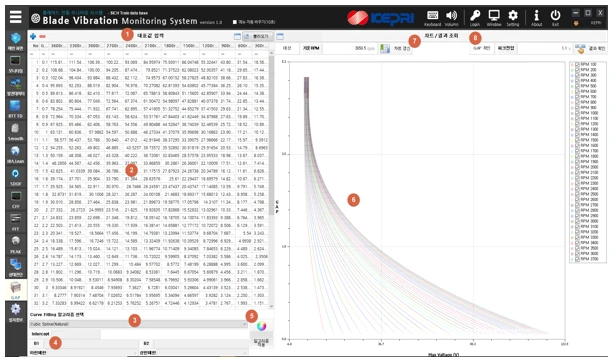This screenshot has width=616, height=363.
Task: Open the bottom gear settings sidebar icon
Action: (x=15, y=312)
